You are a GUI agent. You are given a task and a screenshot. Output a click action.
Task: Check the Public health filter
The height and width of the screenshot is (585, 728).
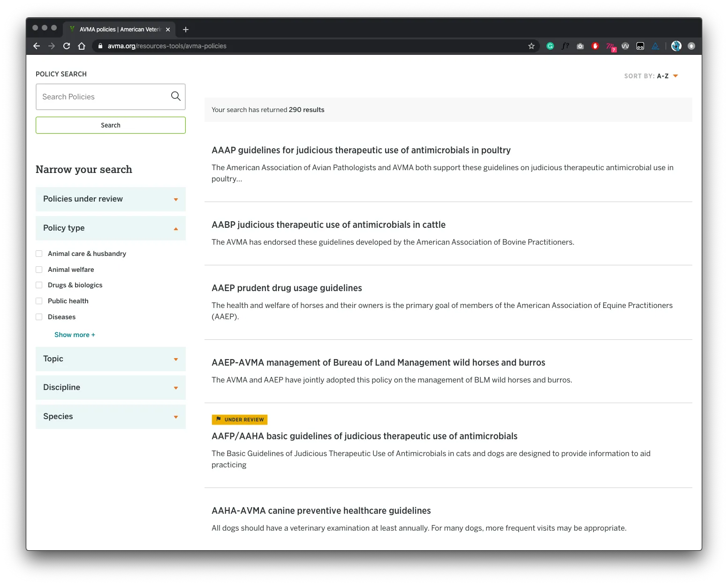point(39,301)
